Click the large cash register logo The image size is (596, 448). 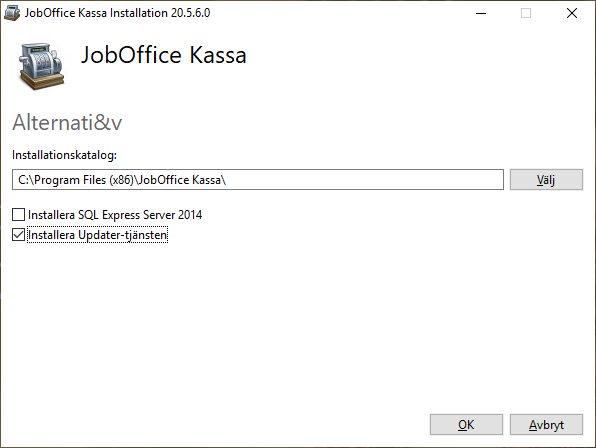[41, 66]
